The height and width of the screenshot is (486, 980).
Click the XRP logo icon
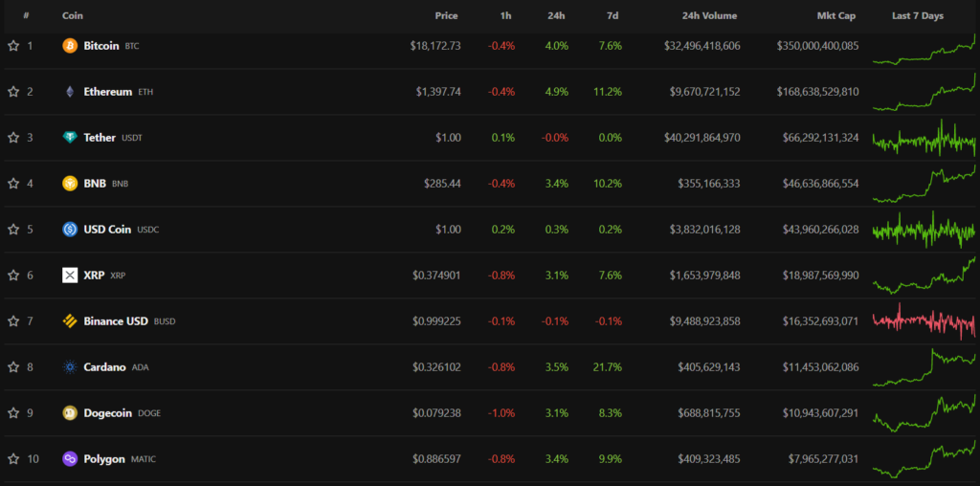coord(70,276)
